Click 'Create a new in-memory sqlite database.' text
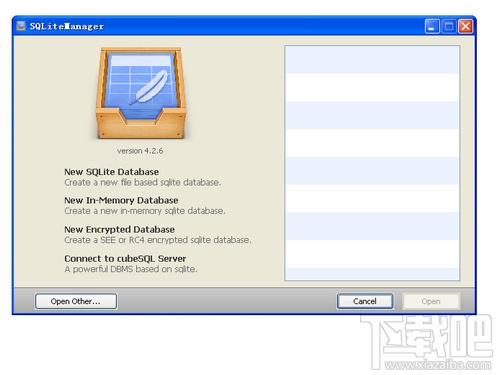This screenshot has height=375, width=500. [x=145, y=211]
